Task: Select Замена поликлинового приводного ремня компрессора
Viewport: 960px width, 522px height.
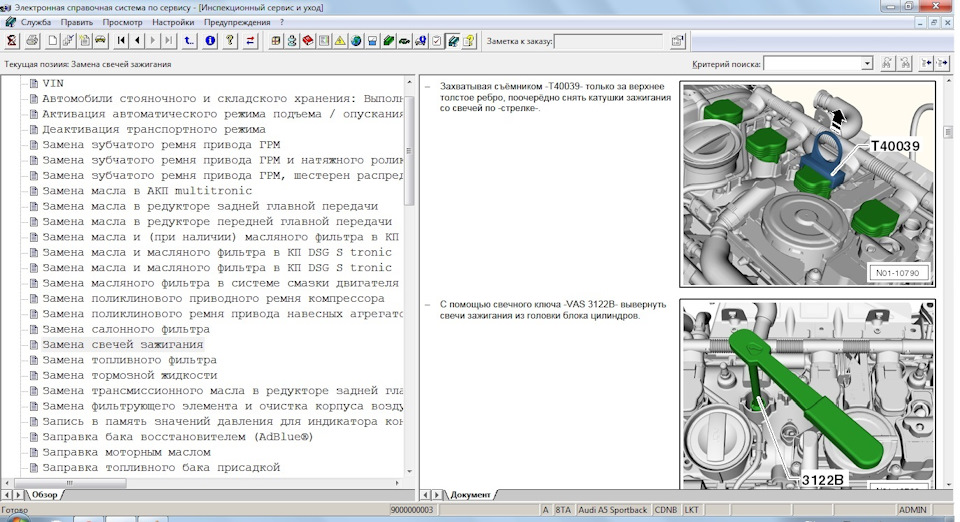Action: click(213, 298)
